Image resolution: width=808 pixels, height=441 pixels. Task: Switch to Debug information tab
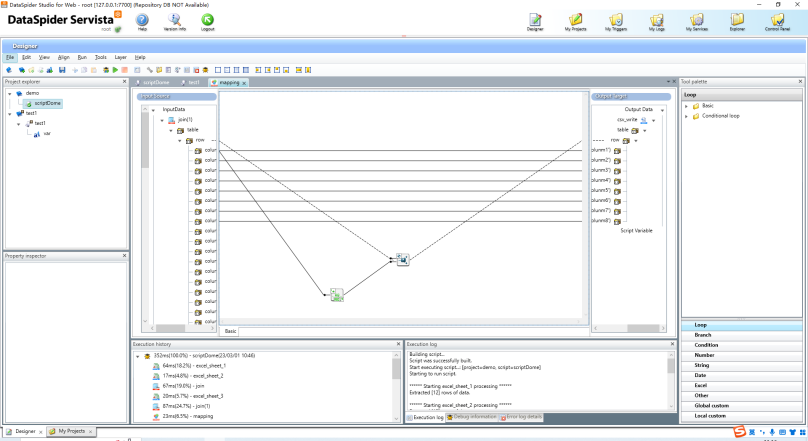pyautogui.click(x=472, y=417)
